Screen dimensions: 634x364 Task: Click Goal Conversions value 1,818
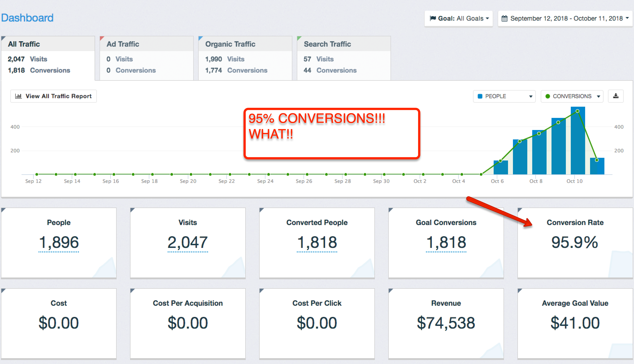(x=446, y=242)
